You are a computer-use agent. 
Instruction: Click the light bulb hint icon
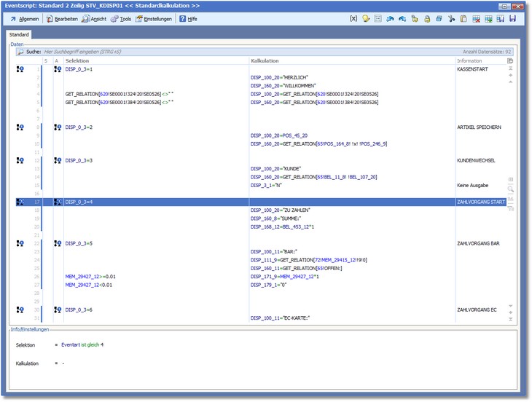[x=366, y=19]
